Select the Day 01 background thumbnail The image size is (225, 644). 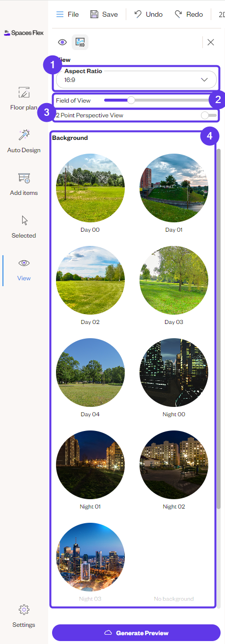pyautogui.click(x=174, y=188)
